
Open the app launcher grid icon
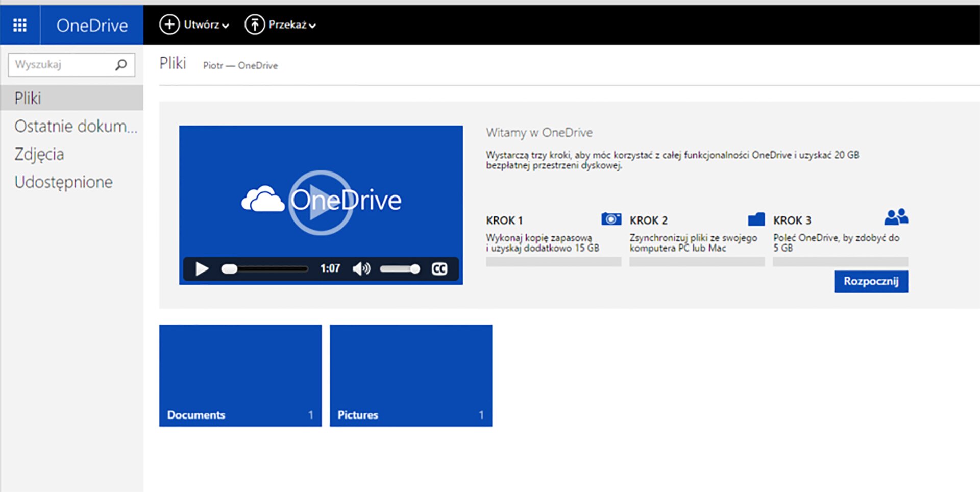point(20,25)
